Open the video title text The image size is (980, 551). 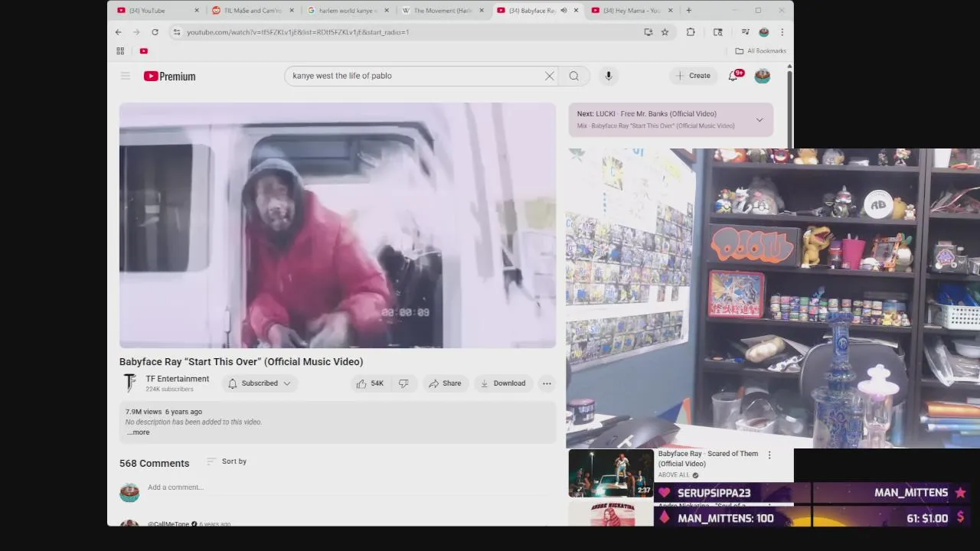[241, 362]
